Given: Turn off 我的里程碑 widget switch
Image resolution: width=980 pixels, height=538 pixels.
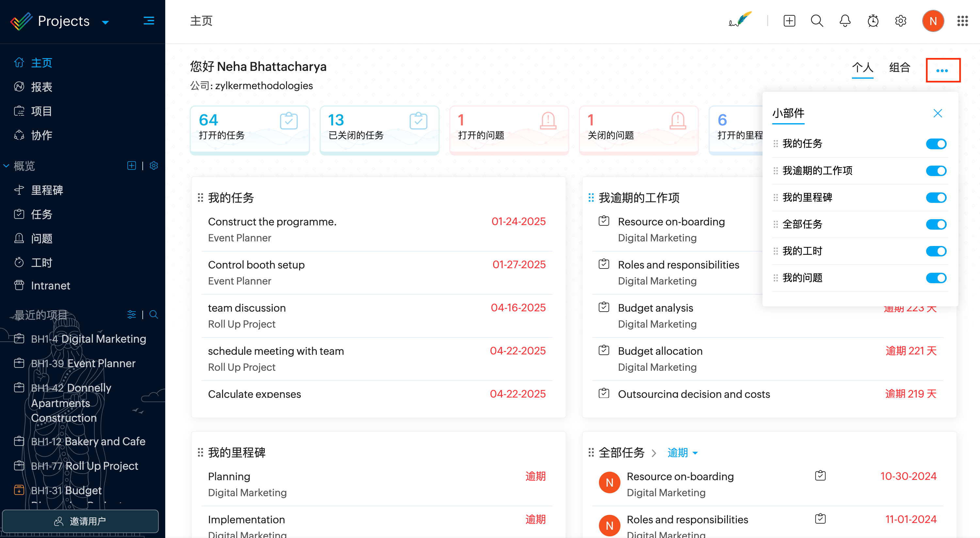Looking at the screenshot, I should pyautogui.click(x=936, y=198).
